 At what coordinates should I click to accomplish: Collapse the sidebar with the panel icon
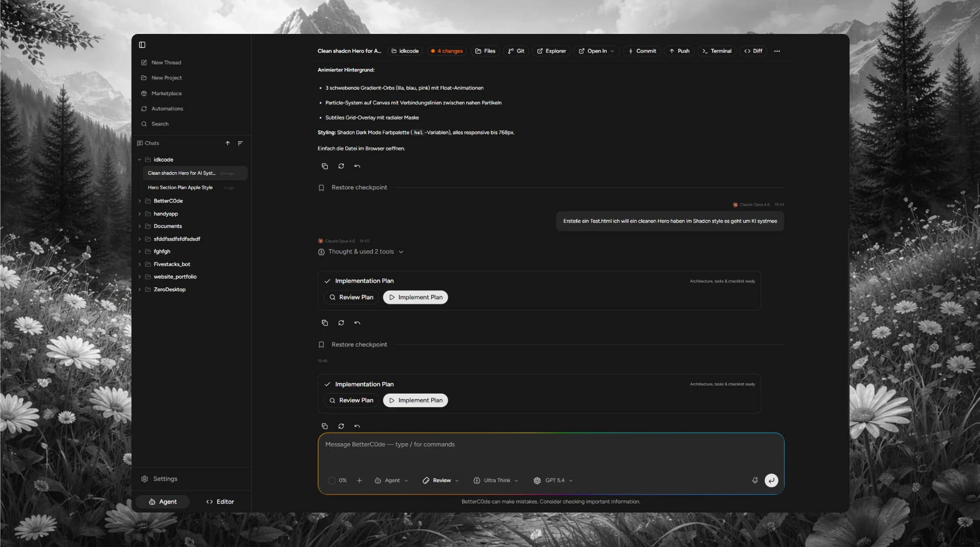[x=142, y=45]
